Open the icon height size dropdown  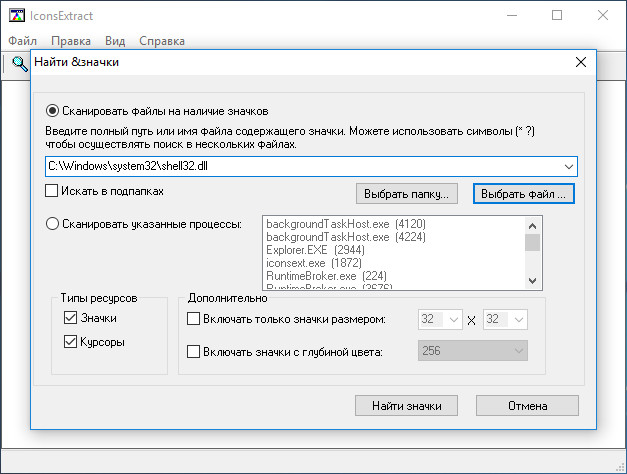[x=517, y=320]
